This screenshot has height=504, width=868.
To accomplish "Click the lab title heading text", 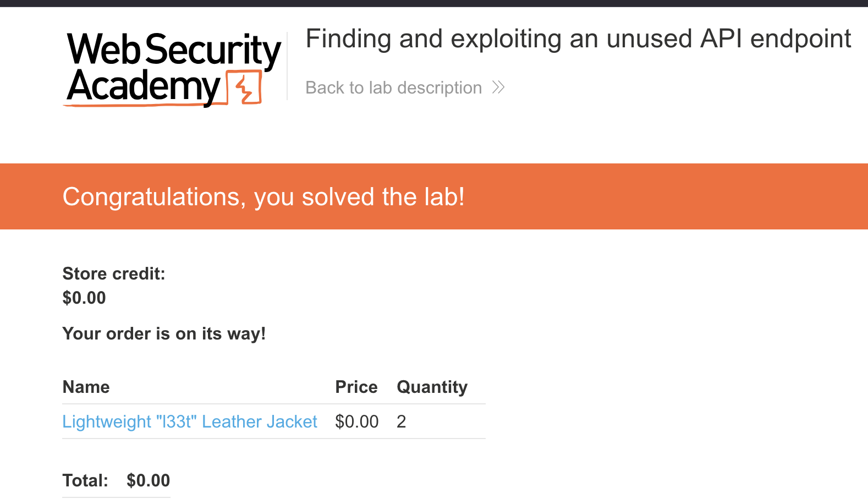I will click(578, 39).
